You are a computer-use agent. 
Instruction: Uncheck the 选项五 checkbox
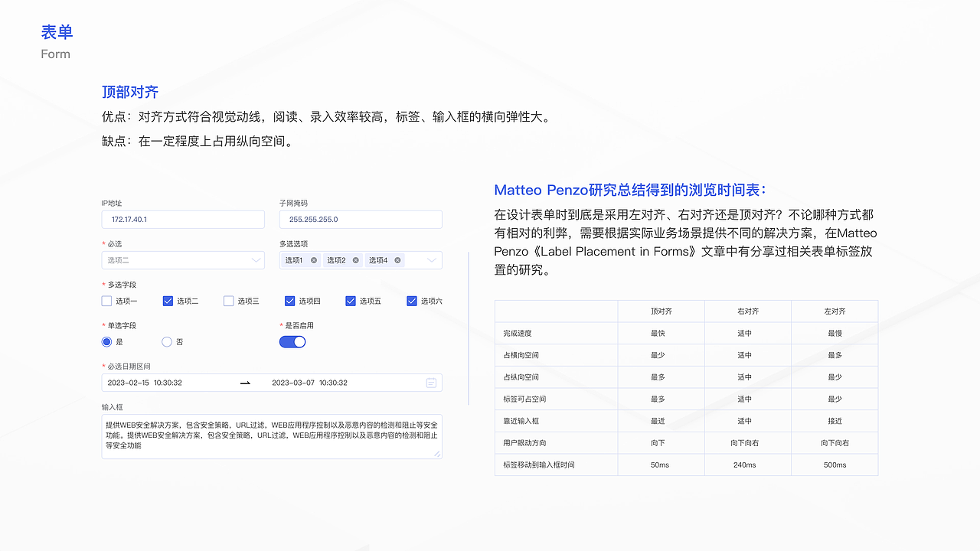[x=351, y=301]
